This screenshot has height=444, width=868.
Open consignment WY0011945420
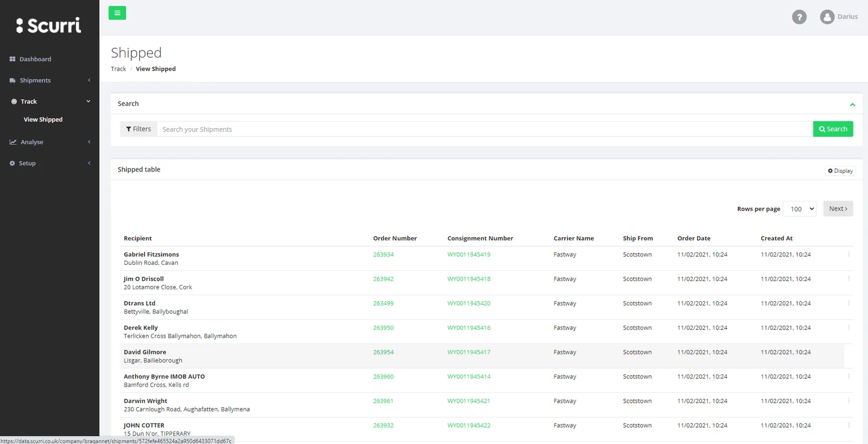click(x=469, y=303)
